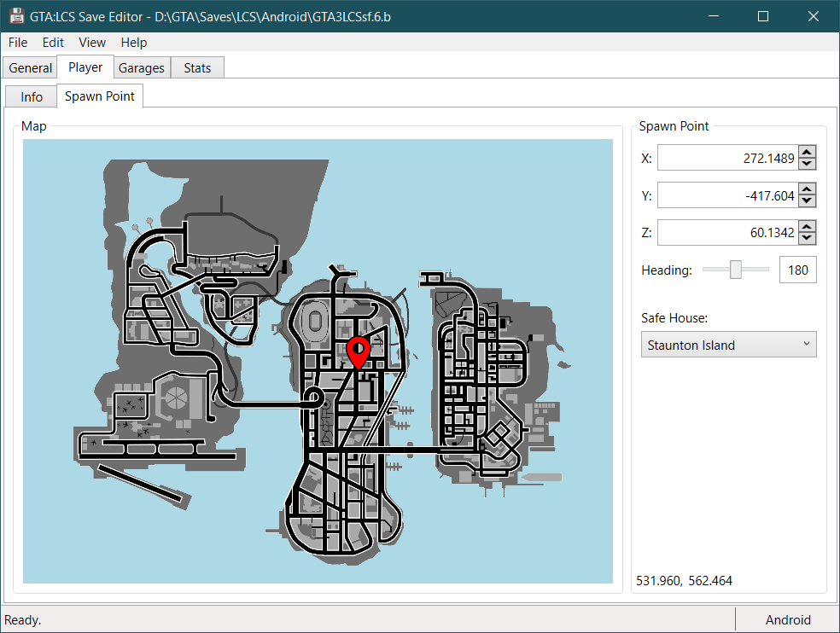Minimize the Save Editor window
The image size is (840, 633).
coord(714,16)
